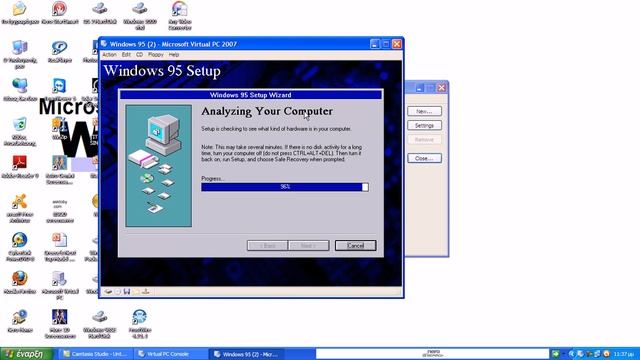This screenshot has height=360, width=640.
Task: Click the greyed-out Back button in Setup Wizard
Action: coord(267,245)
